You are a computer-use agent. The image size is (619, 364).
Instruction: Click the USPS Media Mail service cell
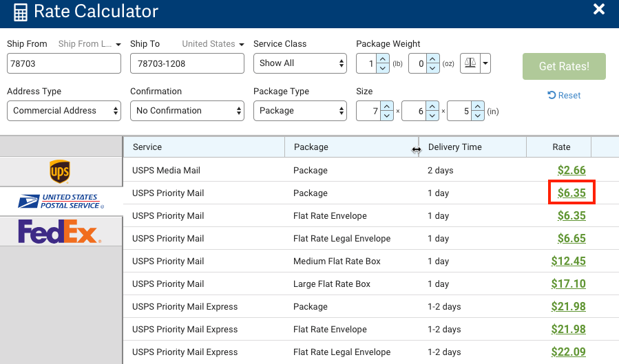click(166, 171)
